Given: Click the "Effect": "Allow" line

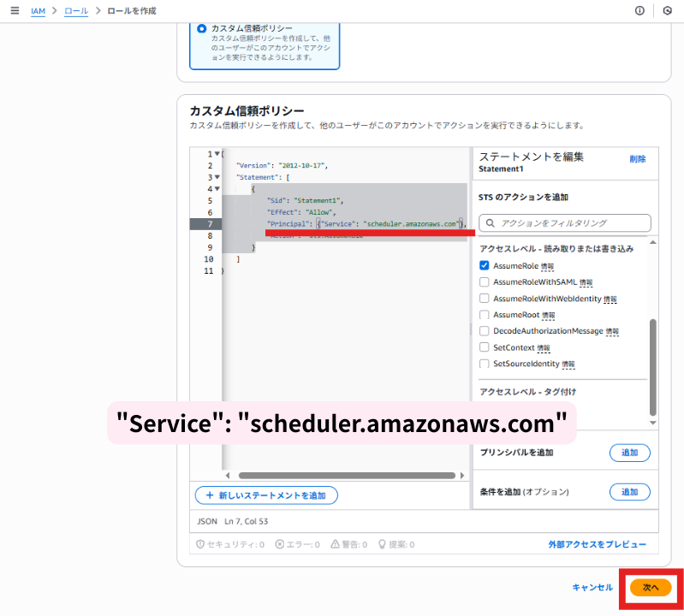Looking at the screenshot, I should pyautogui.click(x=301, y=212).
